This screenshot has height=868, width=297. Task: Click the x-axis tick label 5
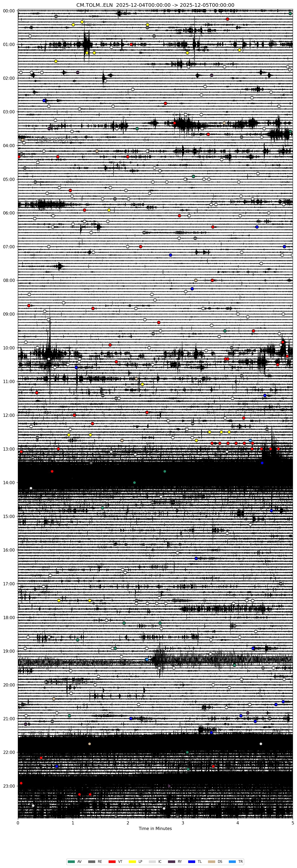(293, 822)
